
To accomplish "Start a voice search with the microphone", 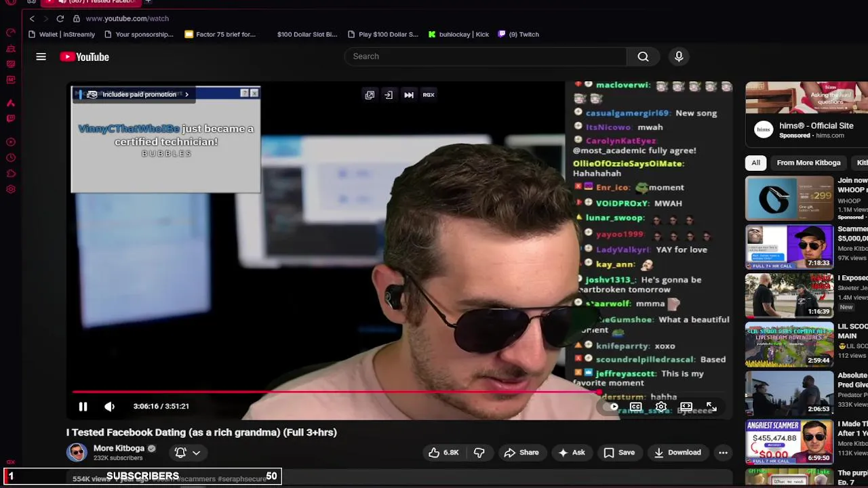I will (679, 56).
